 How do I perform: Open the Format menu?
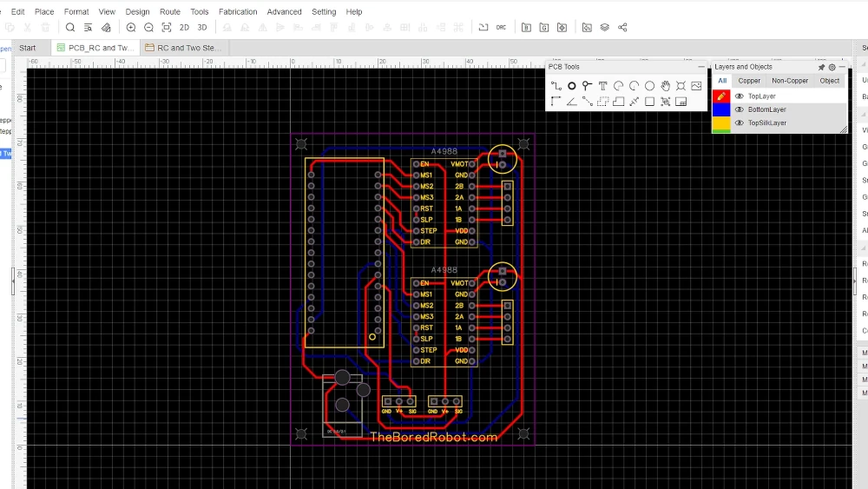[x=76, y=11]
